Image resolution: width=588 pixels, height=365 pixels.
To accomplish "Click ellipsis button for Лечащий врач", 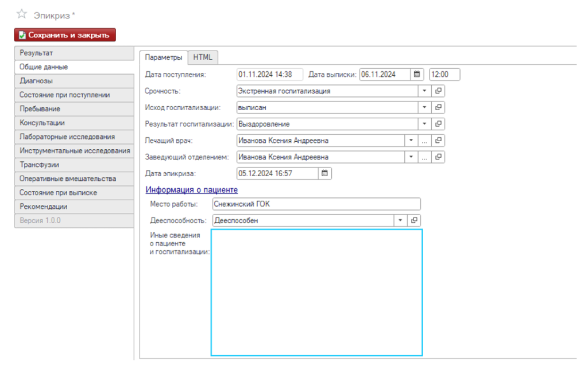I will point(424,141).
